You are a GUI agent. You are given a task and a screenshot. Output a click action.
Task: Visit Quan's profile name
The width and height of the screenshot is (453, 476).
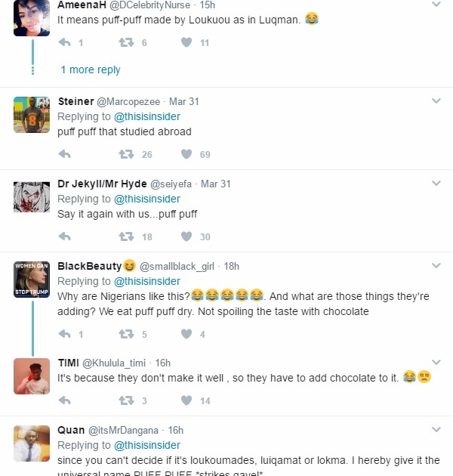[71, 430]
